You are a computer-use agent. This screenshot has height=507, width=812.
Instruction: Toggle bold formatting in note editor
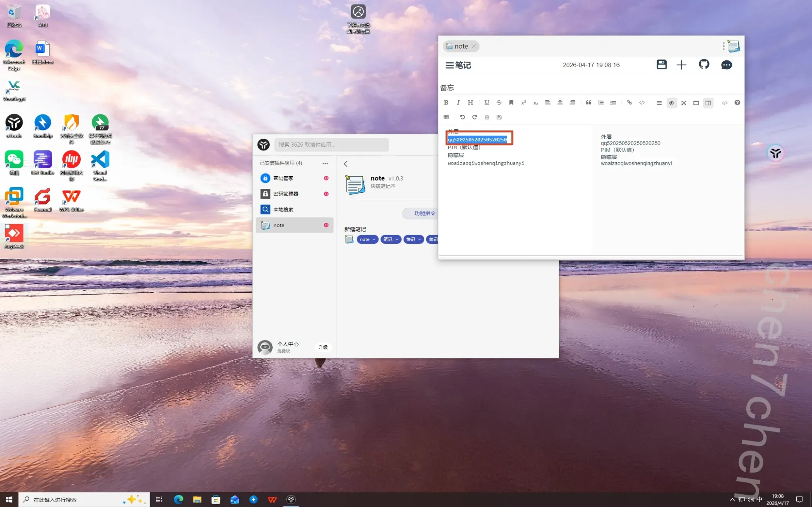[446, 103]
